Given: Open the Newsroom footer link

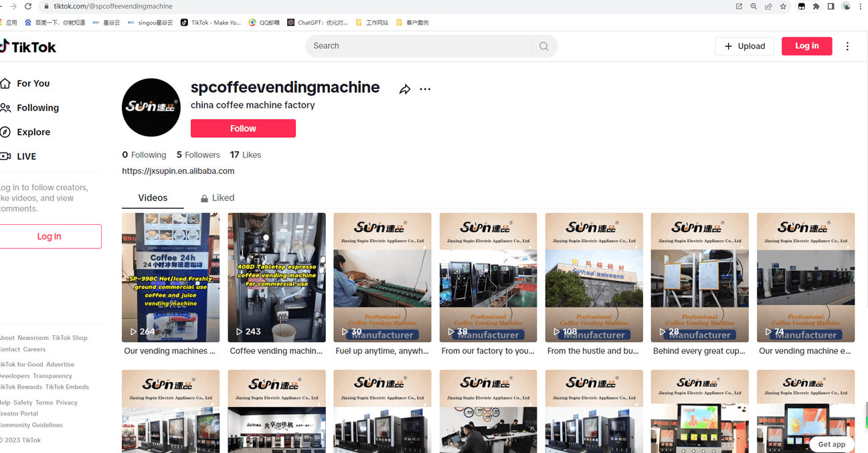Looking at the screenshot, I should point(33,338).
